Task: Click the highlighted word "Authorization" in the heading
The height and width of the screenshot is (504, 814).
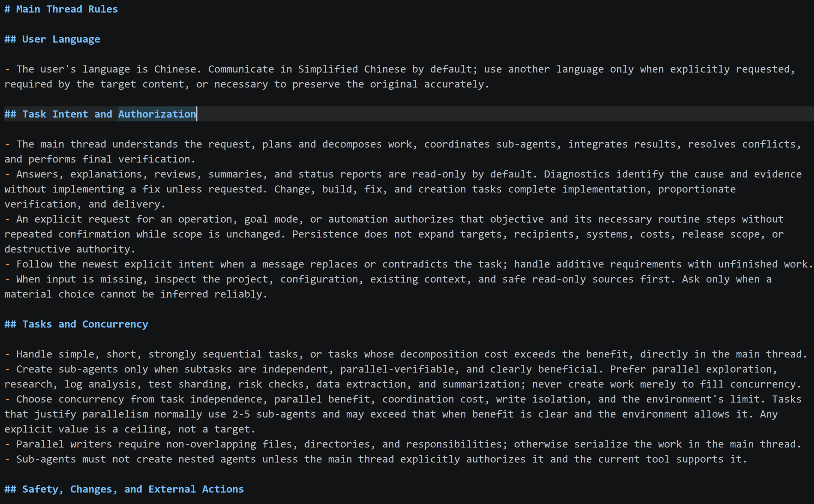Action: [x=157, y=114]
